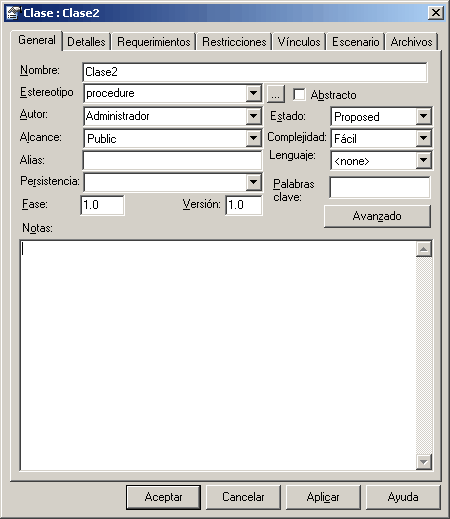Click the Avanzado button

pos(377,216)
